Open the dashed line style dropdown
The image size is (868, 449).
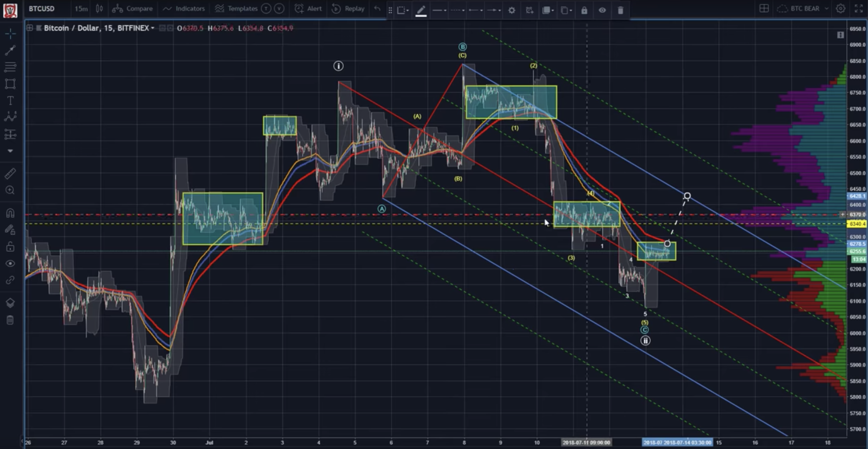coord(458,10)
